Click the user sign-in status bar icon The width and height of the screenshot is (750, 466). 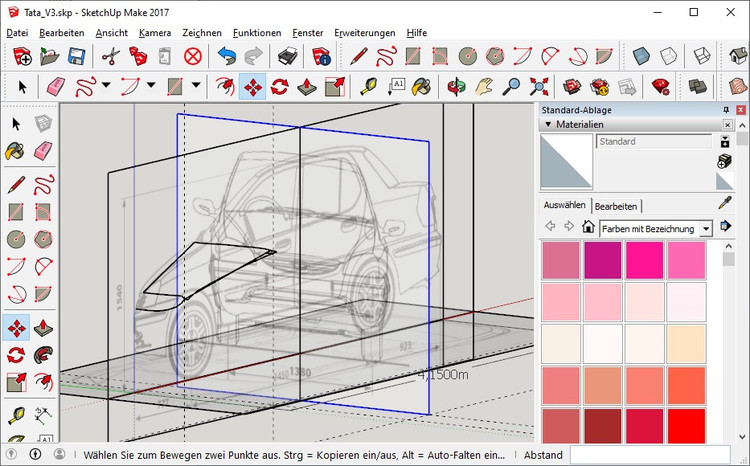pos(59,454)
